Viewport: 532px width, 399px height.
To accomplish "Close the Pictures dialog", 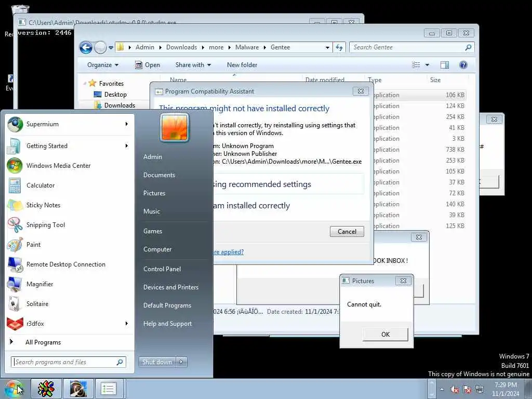I will (x=403, y=281).
